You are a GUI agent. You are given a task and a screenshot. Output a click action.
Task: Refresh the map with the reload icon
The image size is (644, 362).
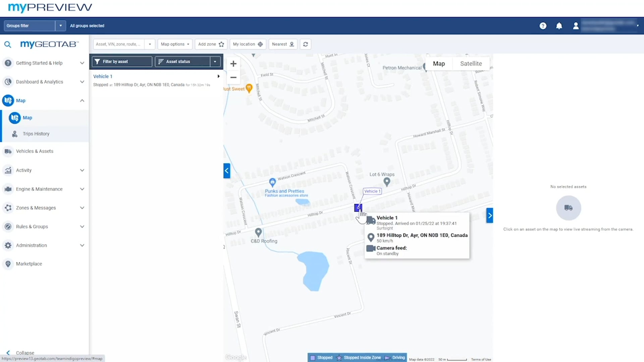point(305,44)
